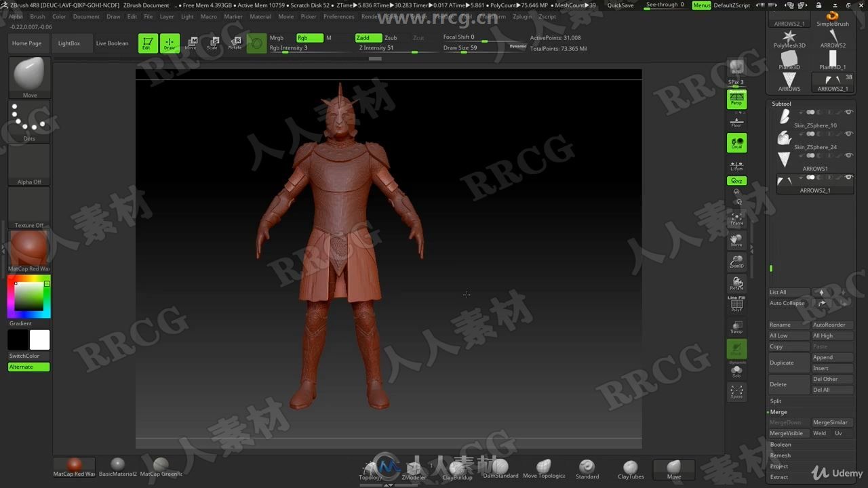Toggle PolyF line fill display
This screenshot has height=488, width=868.
pos(736,304)
